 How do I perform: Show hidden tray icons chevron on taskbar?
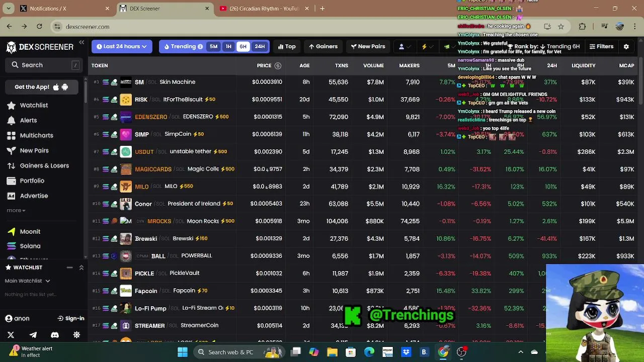click(521, 352)
